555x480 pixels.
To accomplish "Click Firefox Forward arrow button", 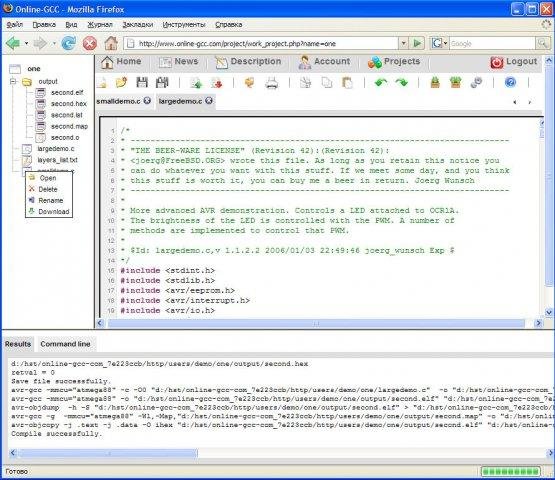I will click(40, 44).
